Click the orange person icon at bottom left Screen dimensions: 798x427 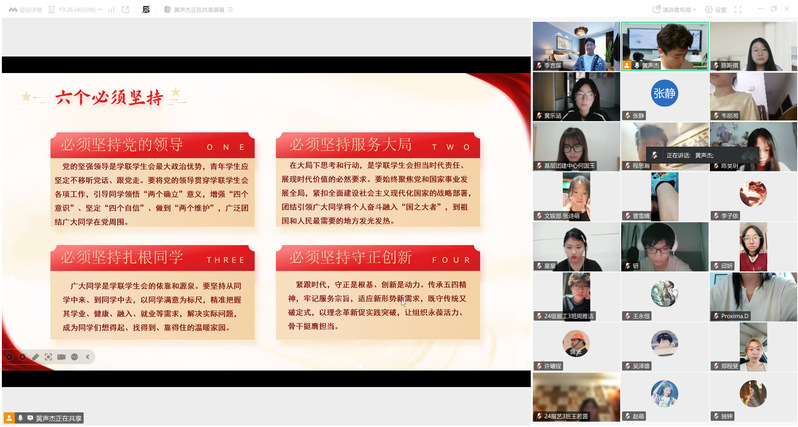pyautogui.click(x=8, y=416)
